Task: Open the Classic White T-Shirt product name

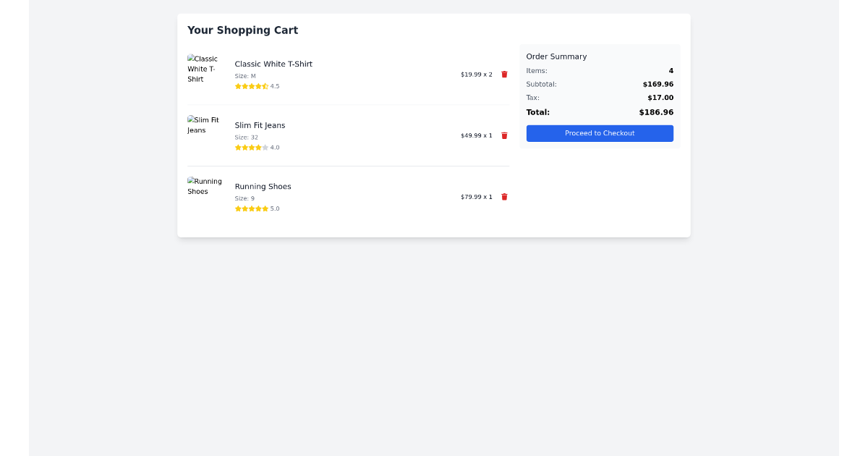Action: (x=273, y=64)
